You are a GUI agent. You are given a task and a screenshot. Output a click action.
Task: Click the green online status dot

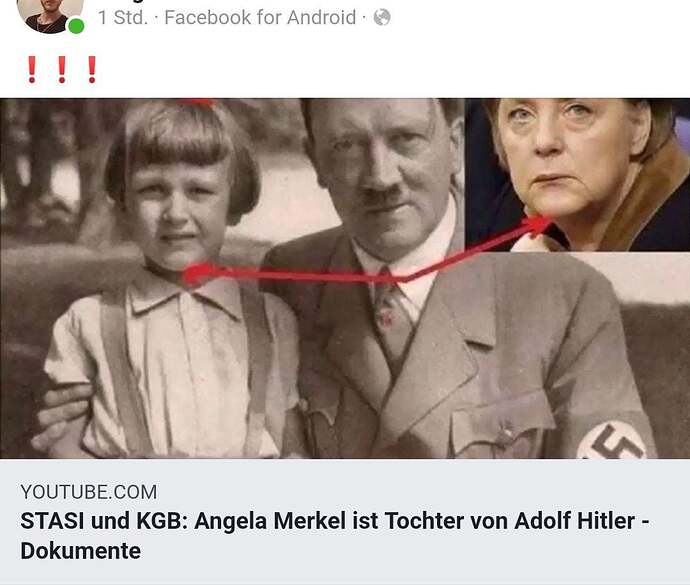(76, 26)
